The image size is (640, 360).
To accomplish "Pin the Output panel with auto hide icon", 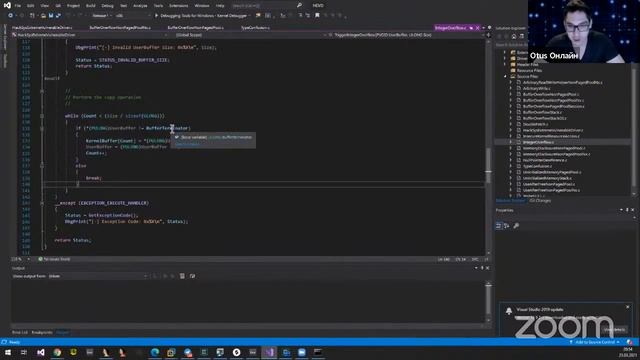I will (x=482, y=268).
